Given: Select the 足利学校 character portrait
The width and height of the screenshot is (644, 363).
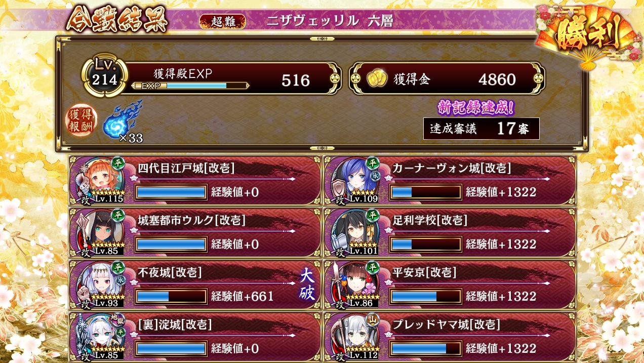Looking at the screenshot, I should tap(354, 232).
